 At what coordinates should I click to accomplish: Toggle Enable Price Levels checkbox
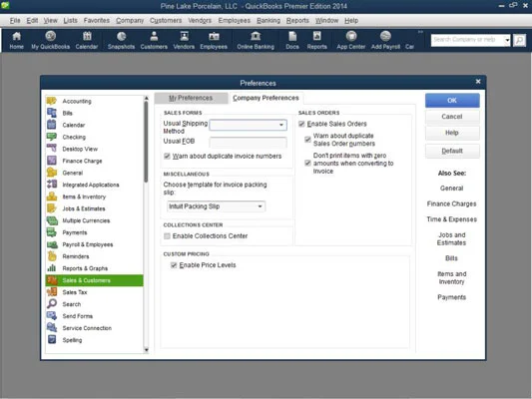click(174, 265)
